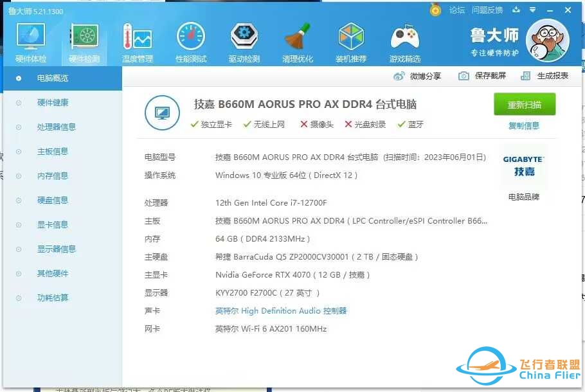Open 装机推荐 cube icon

tap(351, 42)
